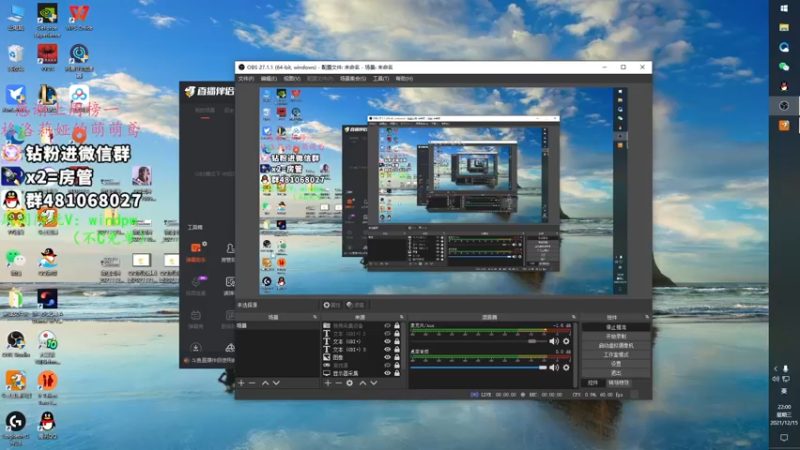Open OBS Studio desktop shortcut
This screenshot has height=450, width=800.
coord(16,343)
